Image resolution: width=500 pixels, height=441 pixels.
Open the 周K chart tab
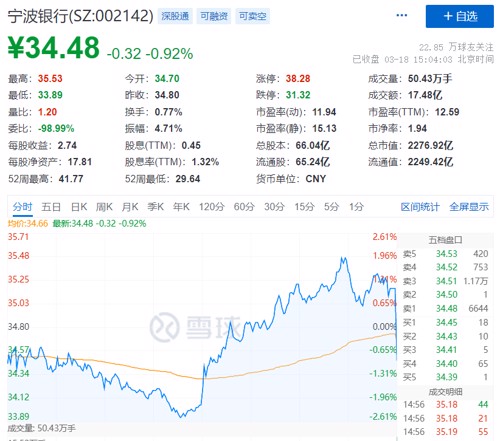[x=104, y=207]
